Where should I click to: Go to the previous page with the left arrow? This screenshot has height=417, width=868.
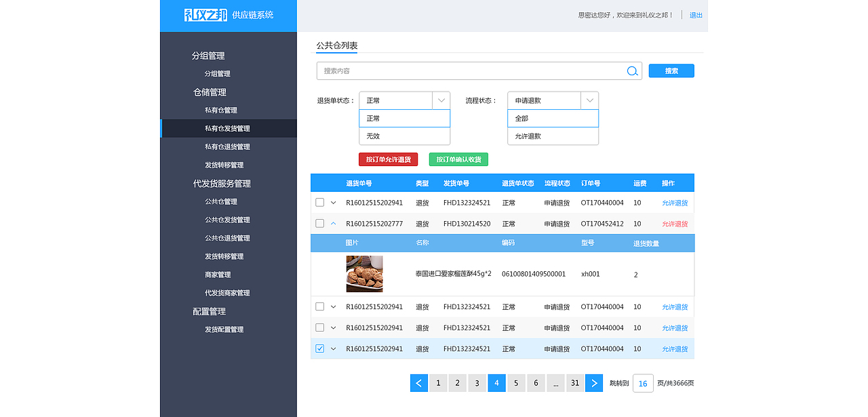click(419, 383)
